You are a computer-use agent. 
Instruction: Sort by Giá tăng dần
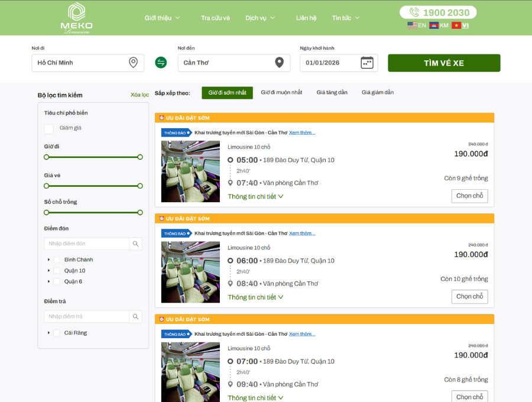tap(332, 92)
